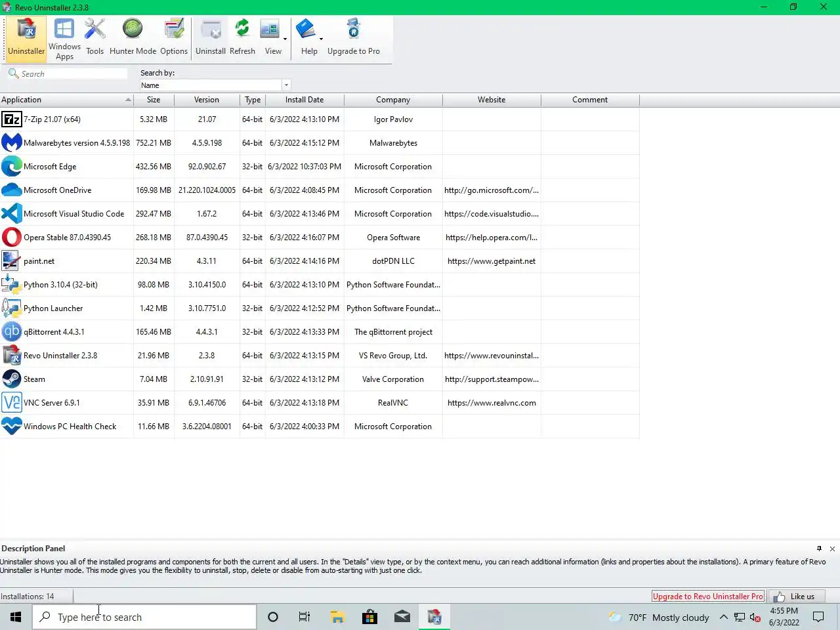
Task: Expand the Help dropdown arrow
Action: [x=321, y=39]
